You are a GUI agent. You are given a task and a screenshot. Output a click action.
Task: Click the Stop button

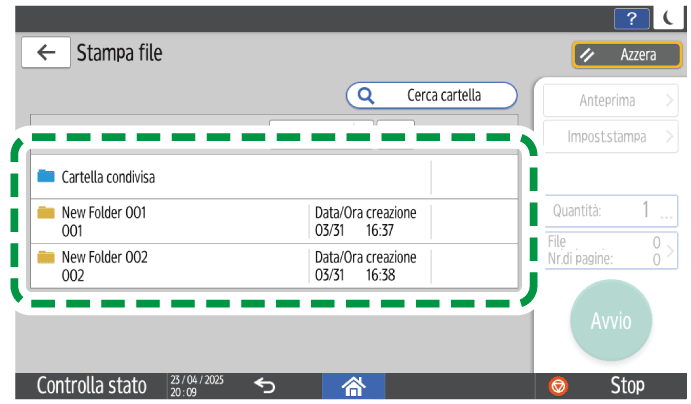[611, 386]
